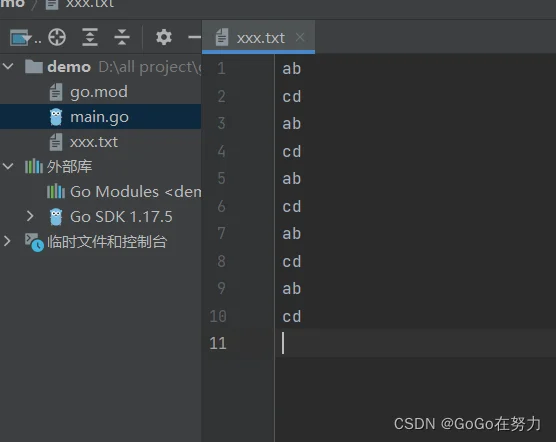Screen dimensions: 556x442
Task: Select the Go Modules library entry
Action: pos(136,192)
